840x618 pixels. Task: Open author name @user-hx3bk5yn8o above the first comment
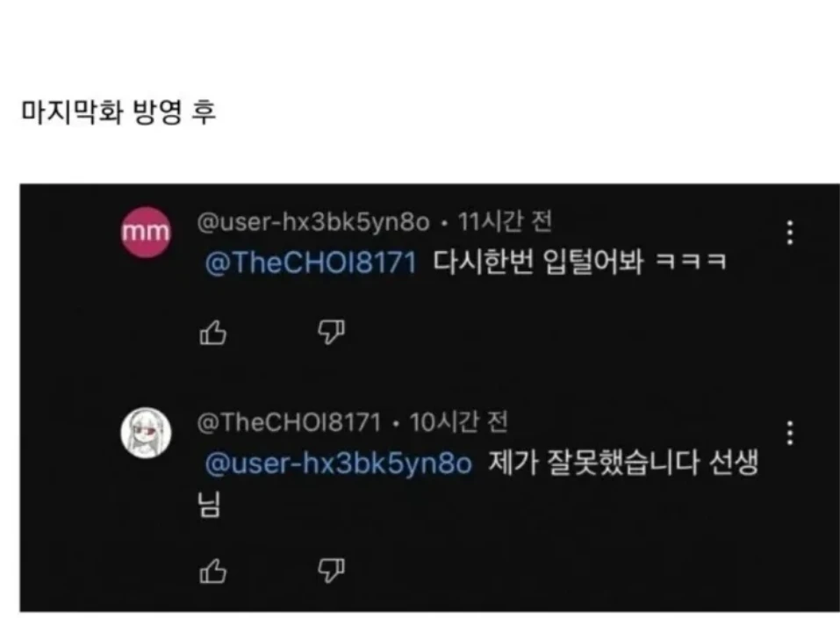point(313,223)
